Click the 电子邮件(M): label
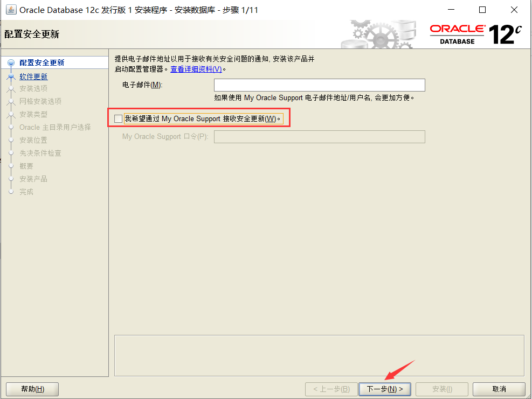The width and height of the screenshot is (532, 399). (142, 85)
